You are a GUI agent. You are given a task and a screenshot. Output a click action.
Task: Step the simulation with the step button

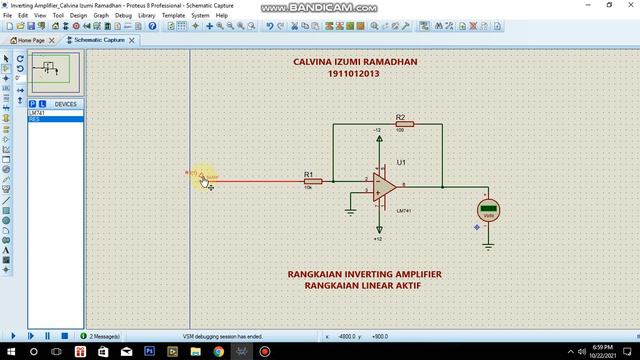31,336
